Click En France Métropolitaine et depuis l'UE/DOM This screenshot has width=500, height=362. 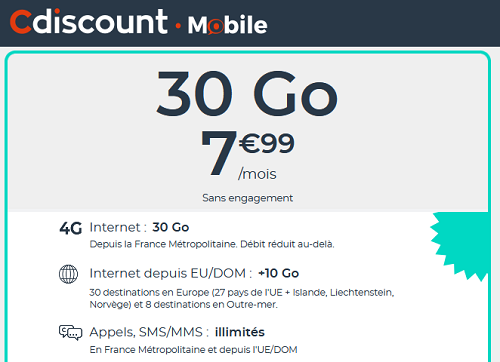click(x=193, y=350)
